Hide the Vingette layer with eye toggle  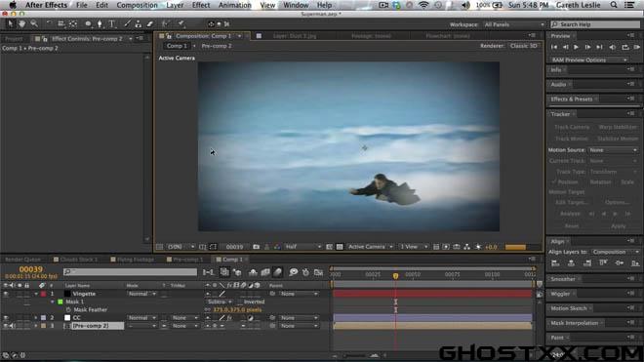click(6, 294)
